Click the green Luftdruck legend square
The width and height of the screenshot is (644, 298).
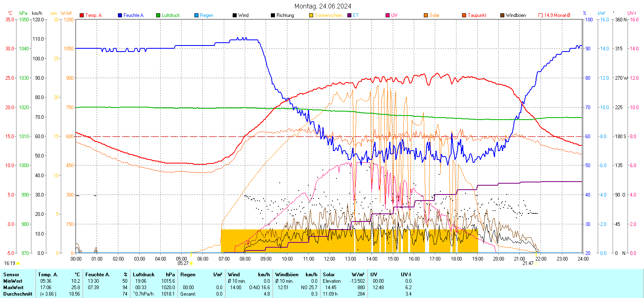click(x=158, y=15)
